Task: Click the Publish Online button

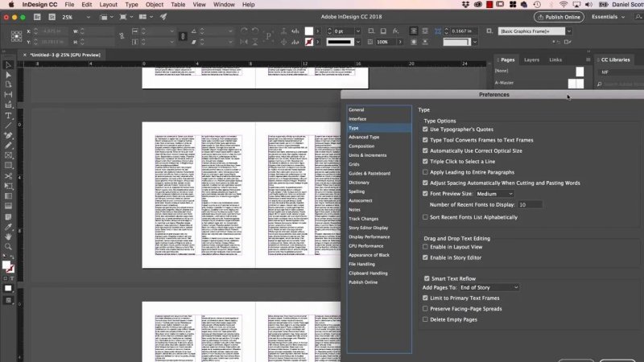Action: (559, 17)
